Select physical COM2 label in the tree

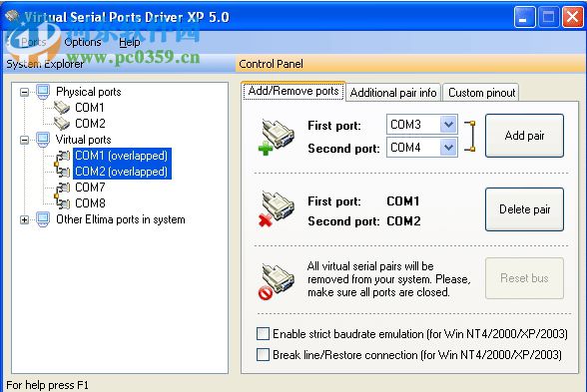tap(90, 124)
